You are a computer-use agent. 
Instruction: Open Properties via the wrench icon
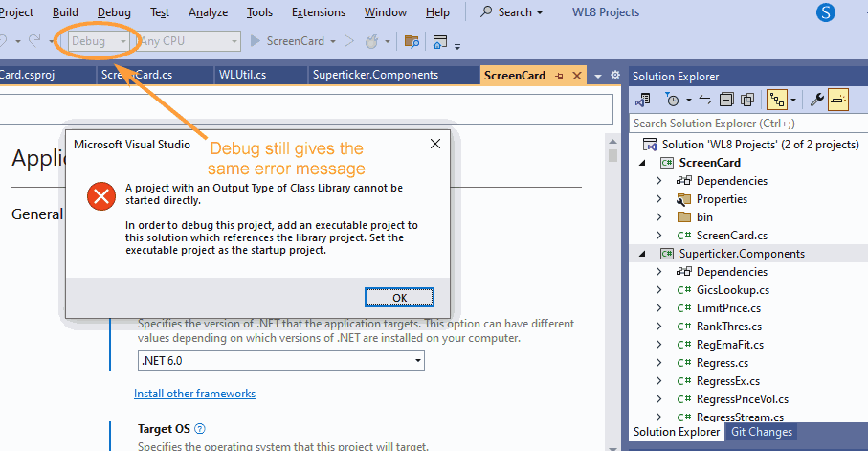[816, 101]
